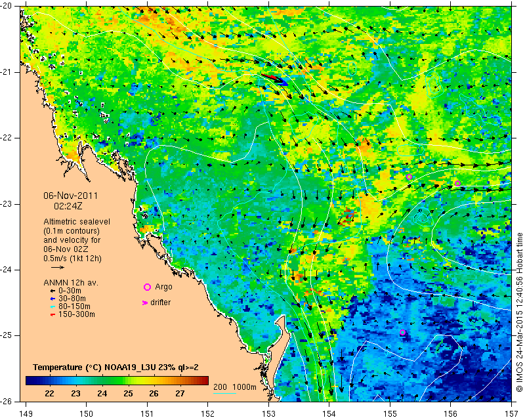This screenshot has height=420, width=525.
Task: Click the '30-80m' depth label
Action: pos(72,299)
